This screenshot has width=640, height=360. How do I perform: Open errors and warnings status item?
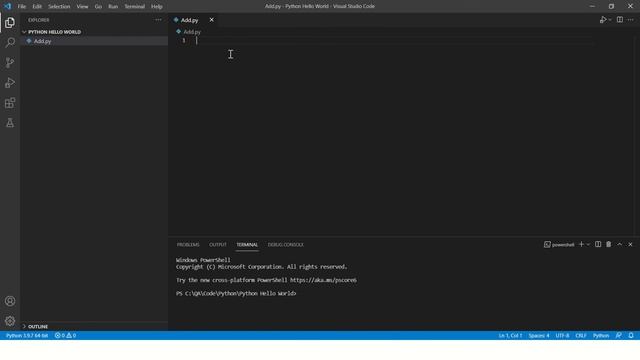65,336
